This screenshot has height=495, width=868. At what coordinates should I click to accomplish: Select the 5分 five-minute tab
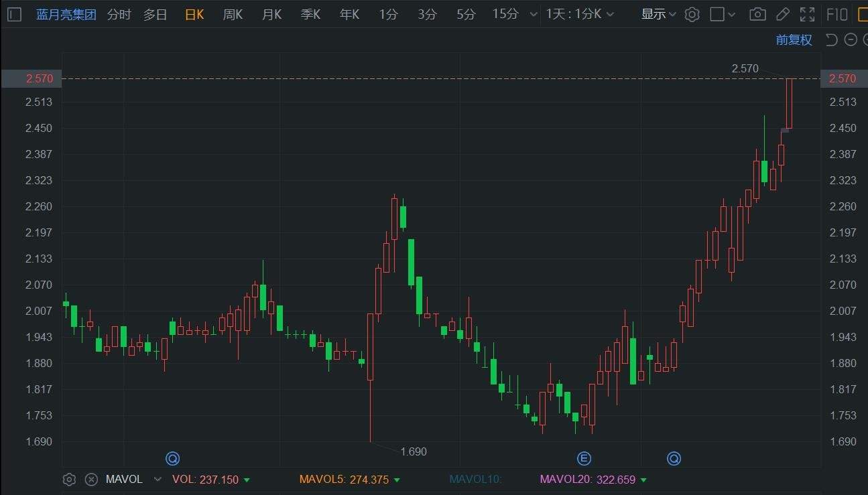pos(466,14)
